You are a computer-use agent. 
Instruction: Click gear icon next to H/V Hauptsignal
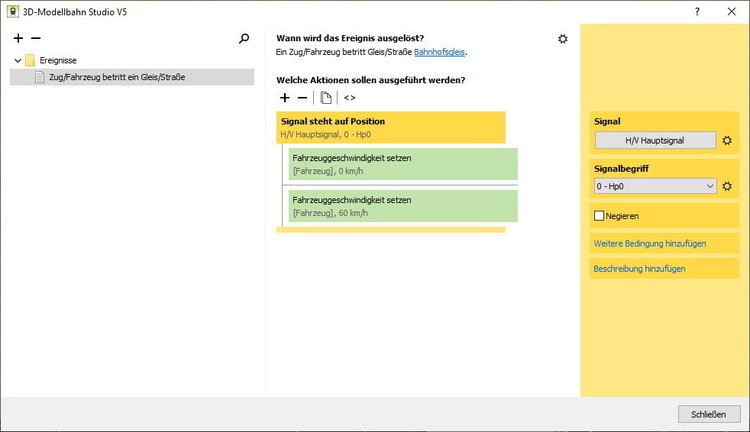point(727,141)
